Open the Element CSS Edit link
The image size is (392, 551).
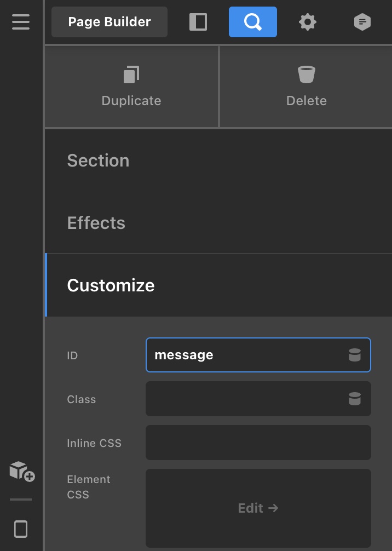[258, 508]
